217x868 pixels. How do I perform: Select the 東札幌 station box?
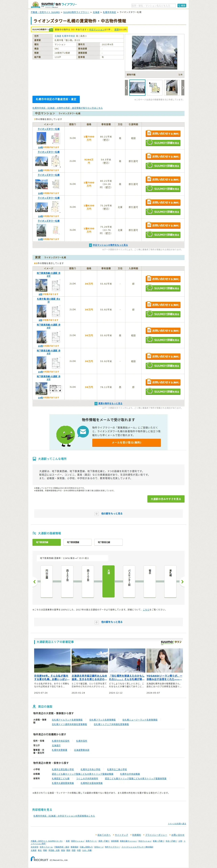tap(170, 581)
